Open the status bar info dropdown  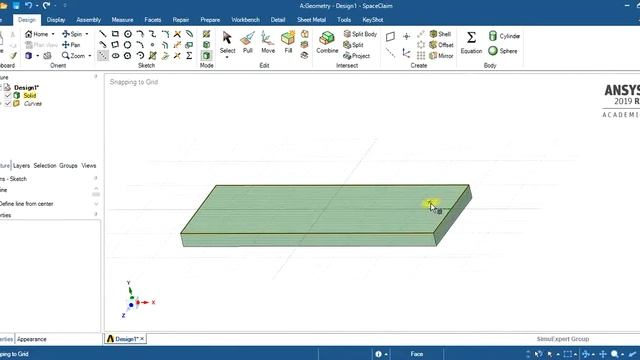[386, 354]
